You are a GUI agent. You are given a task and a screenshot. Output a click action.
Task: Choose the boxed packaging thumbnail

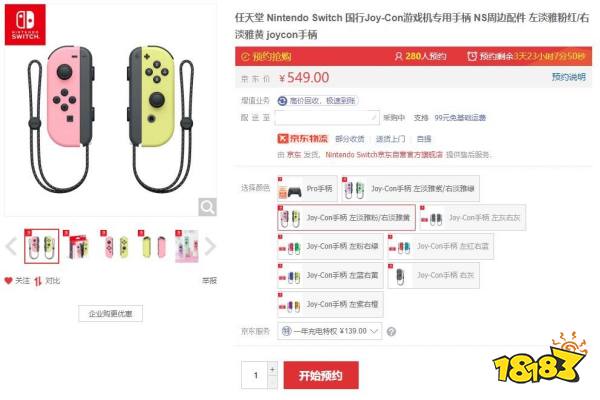pos(79,246)
